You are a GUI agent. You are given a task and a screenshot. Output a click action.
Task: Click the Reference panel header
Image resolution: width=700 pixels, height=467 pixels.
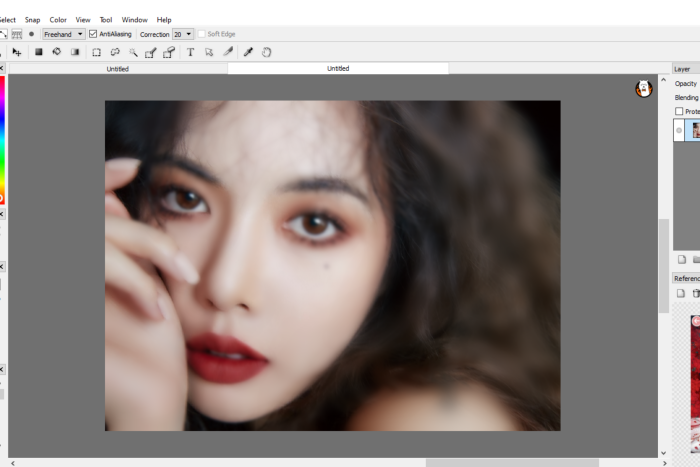[686, 278]
